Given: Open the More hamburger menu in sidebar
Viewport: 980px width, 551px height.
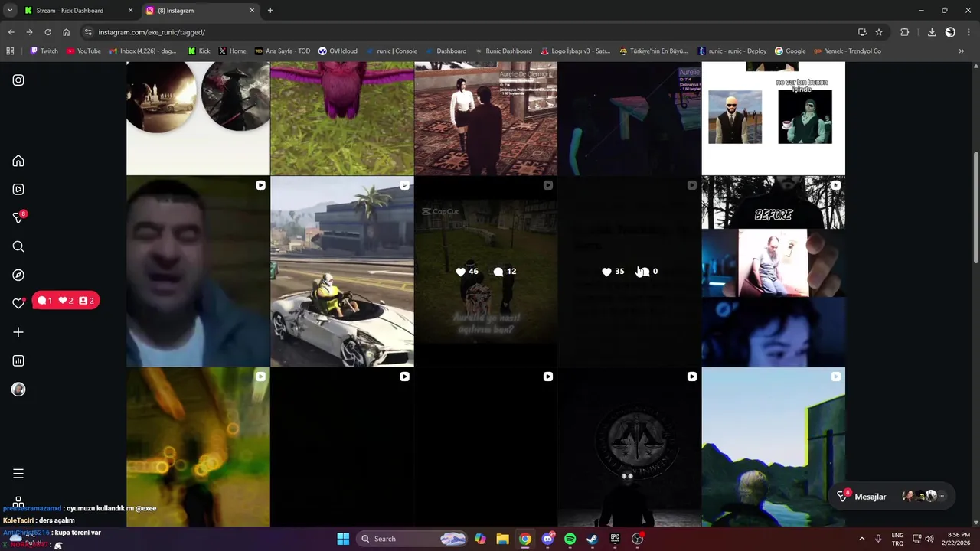Looking at the screenshot, I should (18, 474).
